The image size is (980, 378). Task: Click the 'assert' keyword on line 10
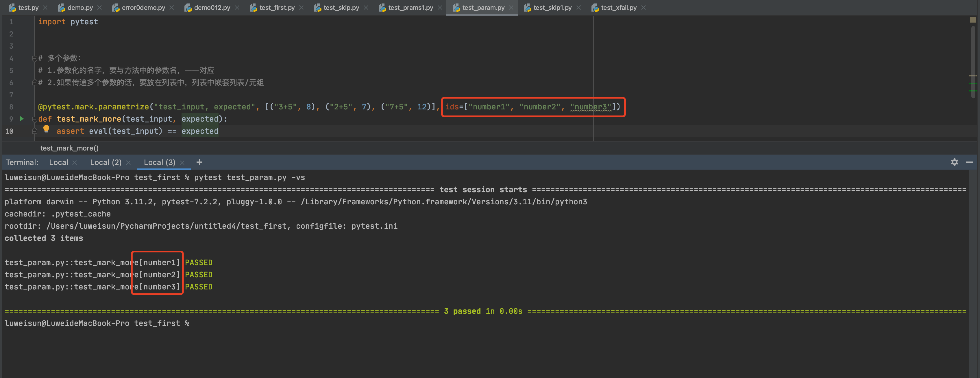pos(70,131)
